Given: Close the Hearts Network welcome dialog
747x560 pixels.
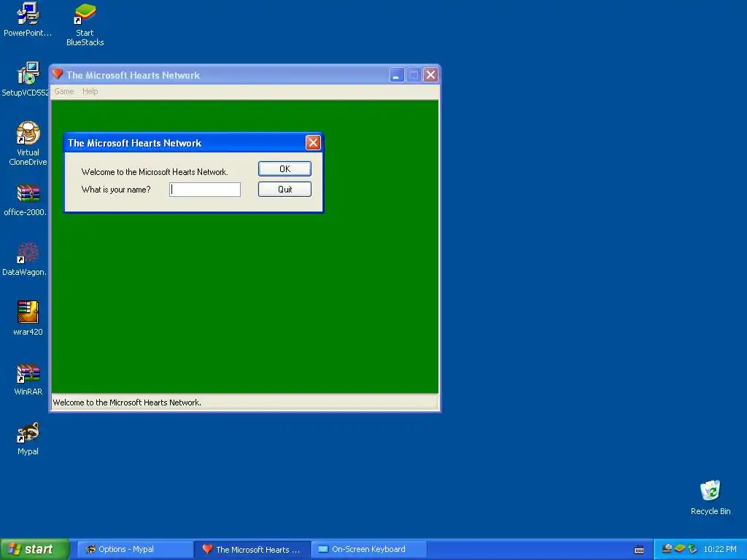Looking at the screenshot, I should (x=313, y=142).
